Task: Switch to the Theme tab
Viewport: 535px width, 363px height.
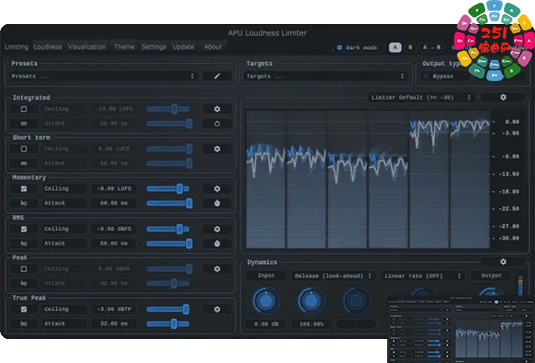Action: [124, 47]
